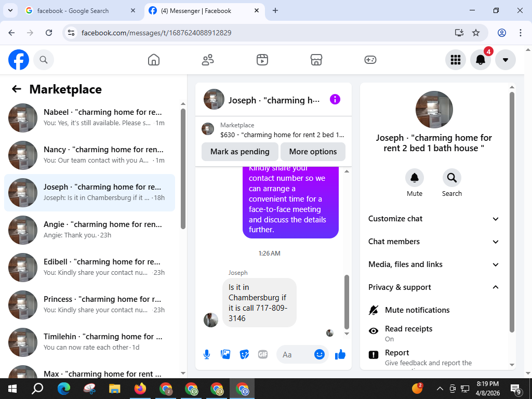Screen dimensions: 532x399
Task: Show hidden system tray icons
Action: click(x=440, y=389)
